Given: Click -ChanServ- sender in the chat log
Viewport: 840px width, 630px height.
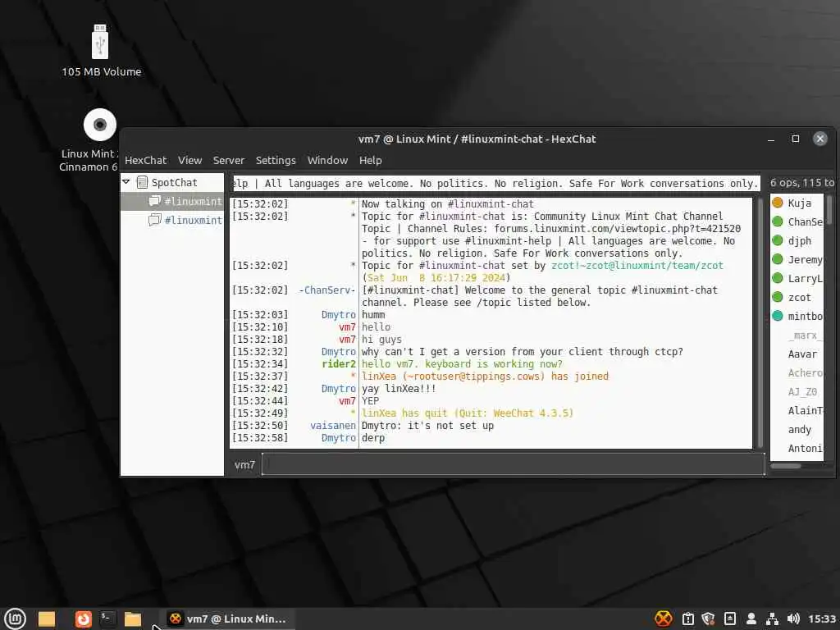Looking at the screenshot, I should (326, 290).
